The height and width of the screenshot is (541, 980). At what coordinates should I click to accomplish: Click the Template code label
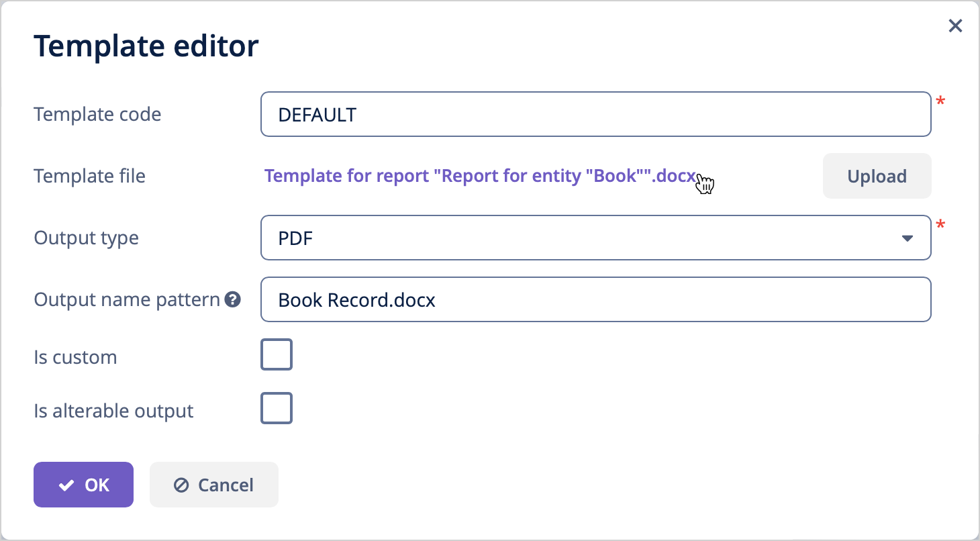click(x=97, y=115)
